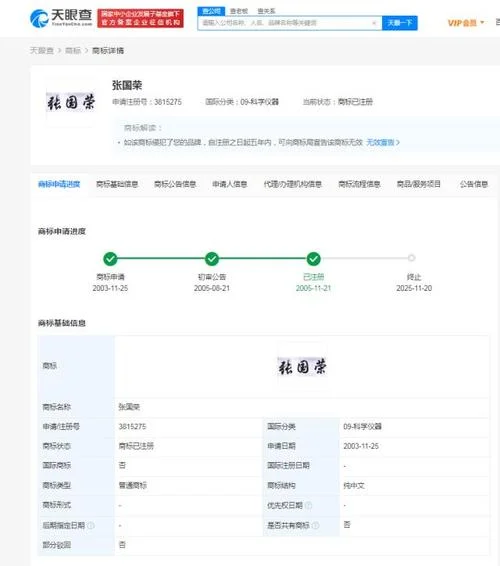Show help icon next to 后期指定日期
The width and height of the screenshot is (500, 566).
tap(91, 525)
